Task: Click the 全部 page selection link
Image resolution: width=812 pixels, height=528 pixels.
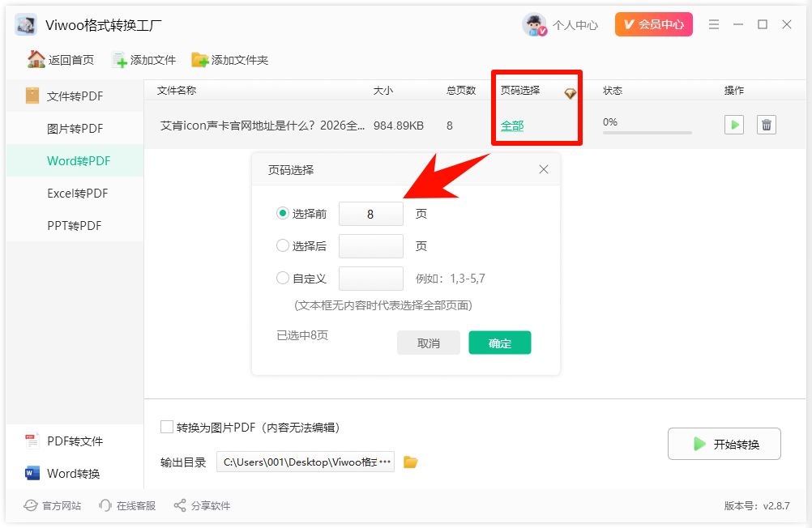Action: point(512,126)
